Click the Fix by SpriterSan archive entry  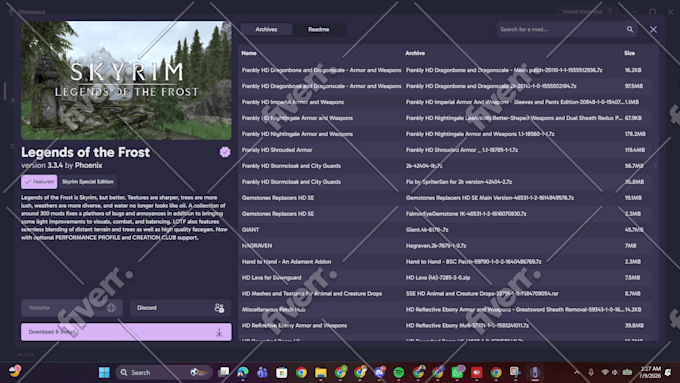pos(459,182)
